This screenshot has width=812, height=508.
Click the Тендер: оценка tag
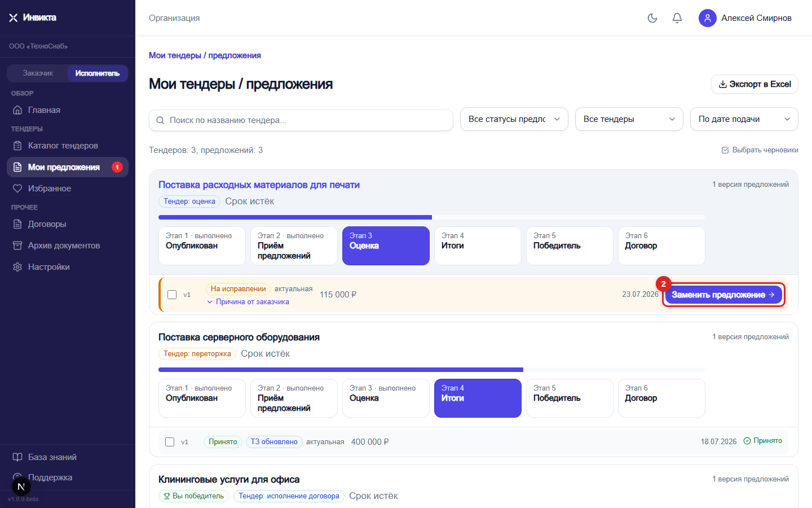(189, 202)
